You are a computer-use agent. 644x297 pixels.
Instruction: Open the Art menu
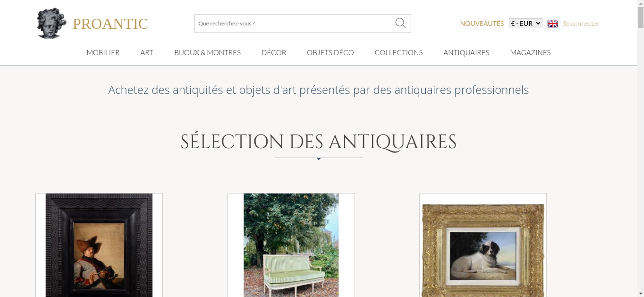click(x=147, y=52)
